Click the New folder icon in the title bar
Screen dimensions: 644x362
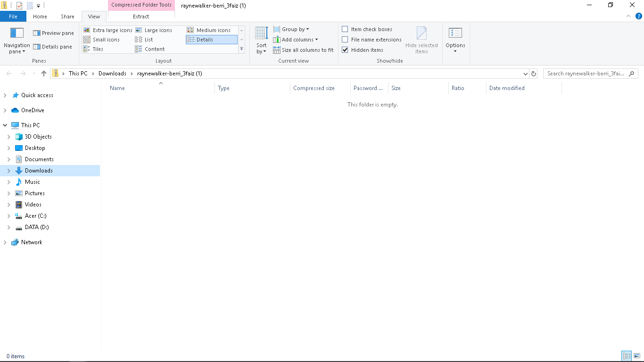[30, 6]
